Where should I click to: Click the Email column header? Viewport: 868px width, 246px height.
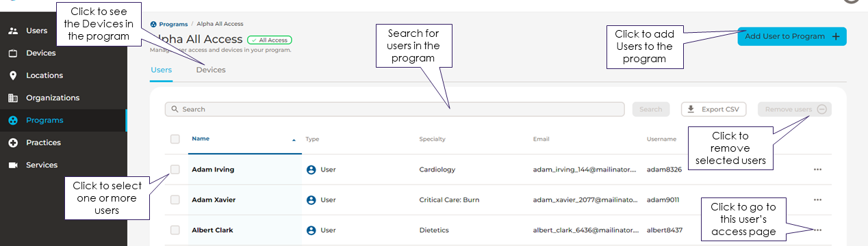541,139
